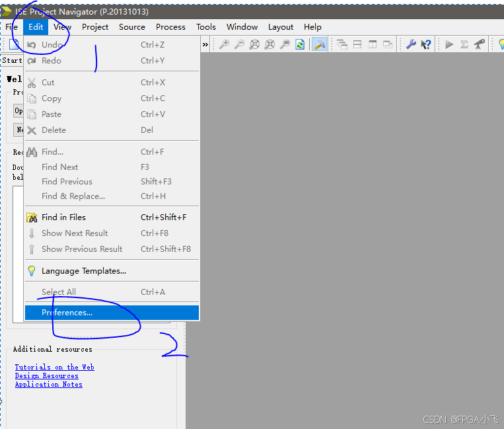Open Application Notes link
Image resolution: width=504 pixels, height=429 pixels.
coord(48,384)
